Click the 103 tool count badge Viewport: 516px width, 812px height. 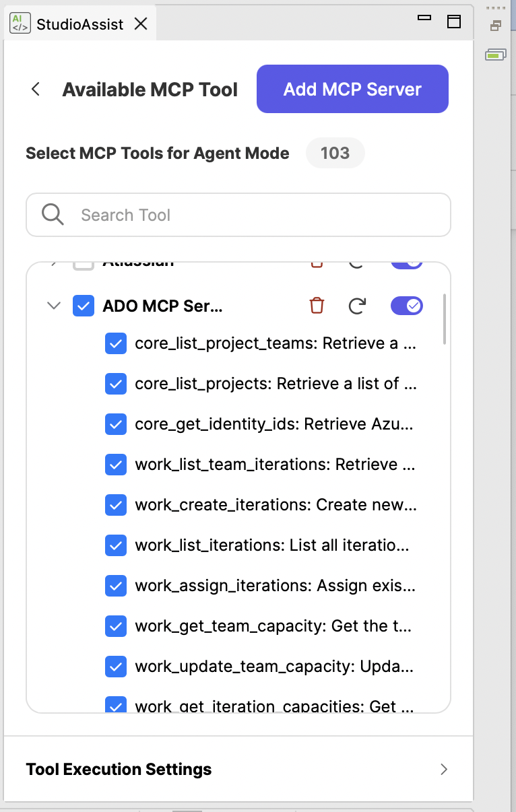[x=335, y=154]
